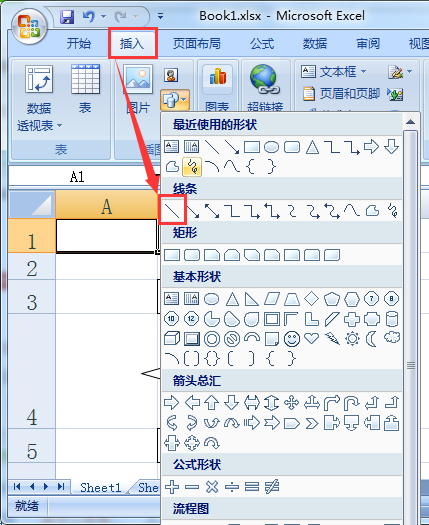The height and width of the screenshot is (525, 429).
Task: Select the cube basic shape
Action: tap(172, 339)
